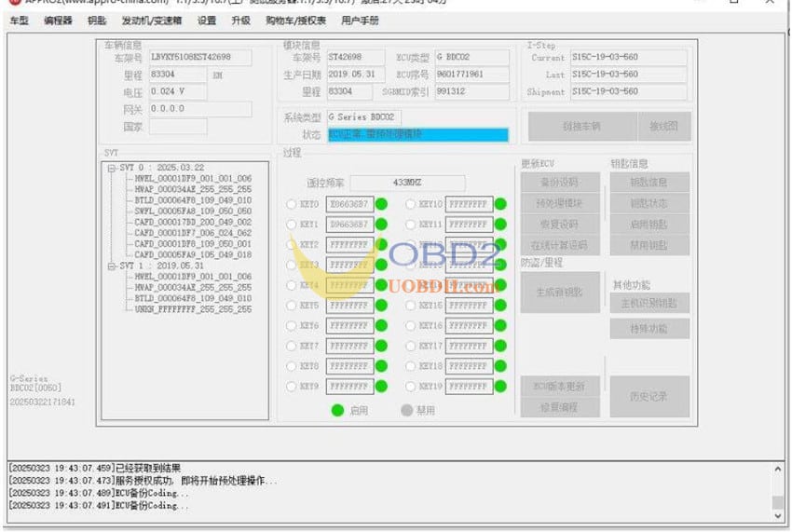Open the 发动机/变速箱 menu

(152, 20)
